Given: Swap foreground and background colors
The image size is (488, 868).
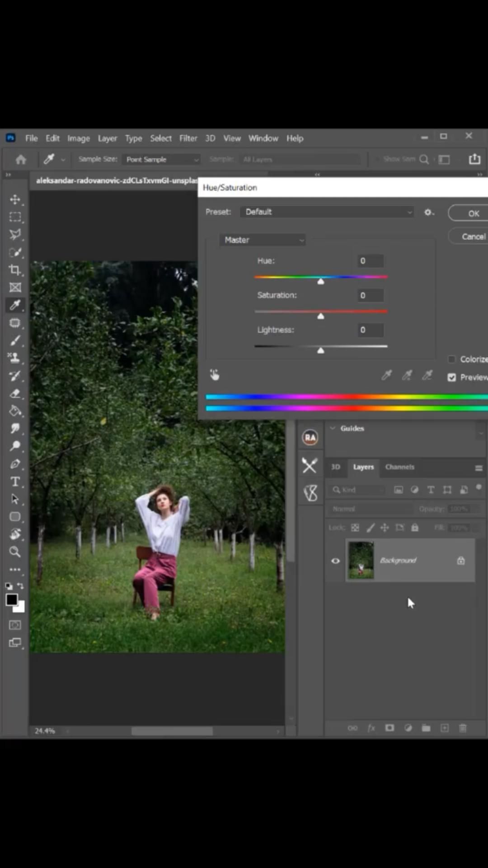Looking at the screenshot, I should click(x=20, y=586).
